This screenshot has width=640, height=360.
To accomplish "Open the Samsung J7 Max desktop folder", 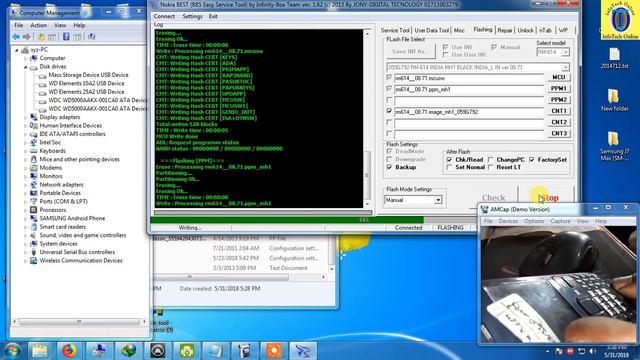I will click(x=614, y=146).
